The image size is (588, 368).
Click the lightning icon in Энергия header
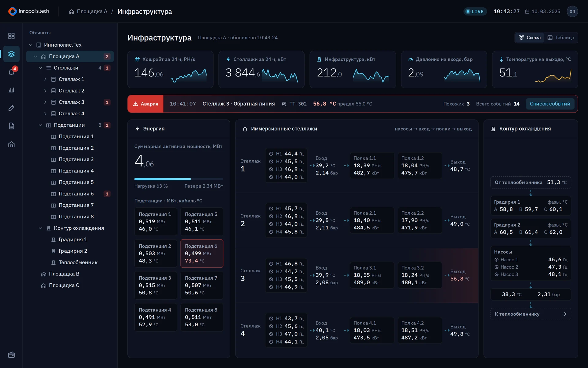tap(137, 129)
